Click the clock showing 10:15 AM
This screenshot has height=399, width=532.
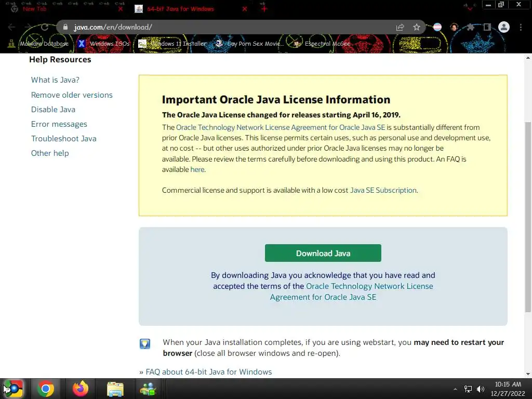pos(508,384)
